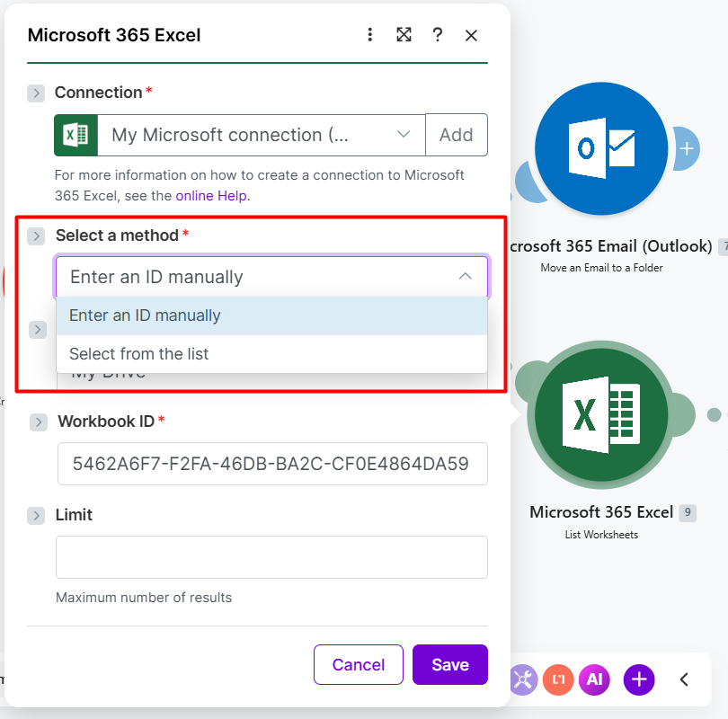Open the My Microsoft connection dropdown
The image size is (728, 719).
tap(262, 135)
